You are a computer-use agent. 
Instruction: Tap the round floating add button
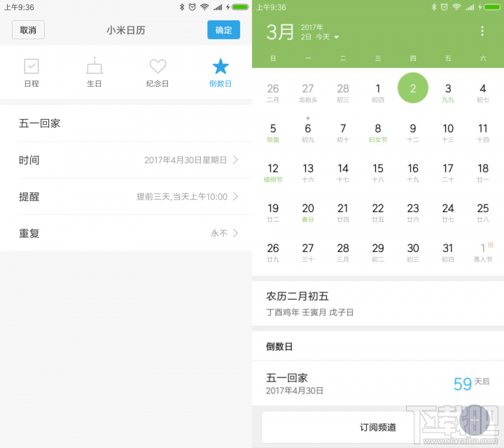pyautogui.click(x=475, y=420)
